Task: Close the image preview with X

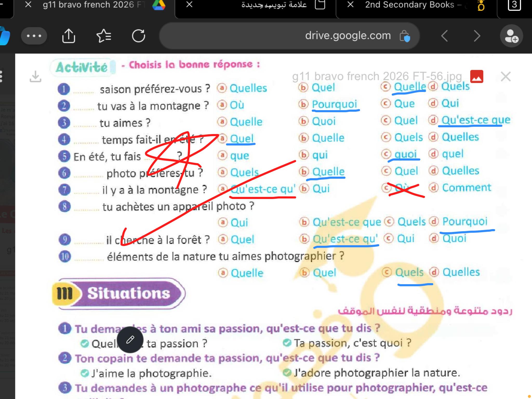Action: [506, 77]
